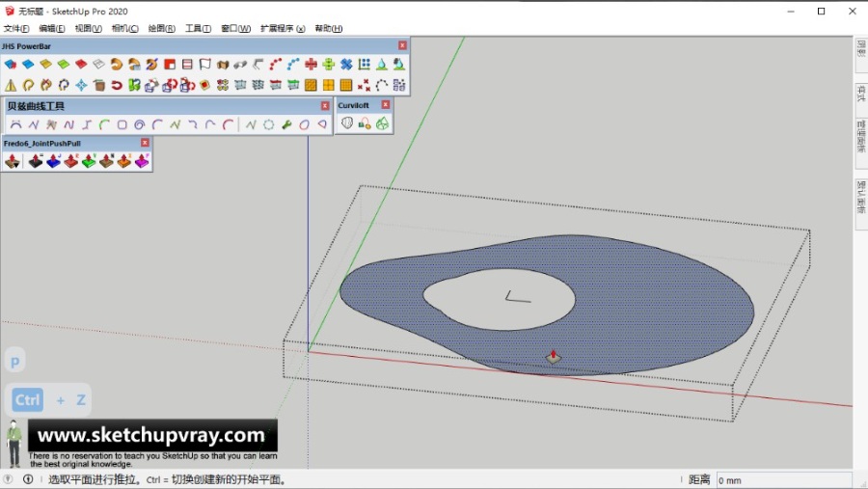Click the green plus cross icon
The width and height of the screenshot is (868, 489).
pos(329,65)
